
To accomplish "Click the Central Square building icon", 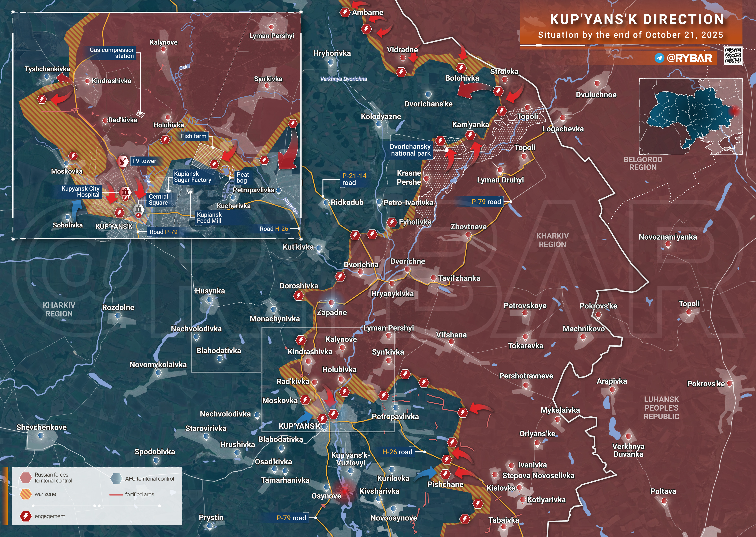I will (x=139, y=209).
